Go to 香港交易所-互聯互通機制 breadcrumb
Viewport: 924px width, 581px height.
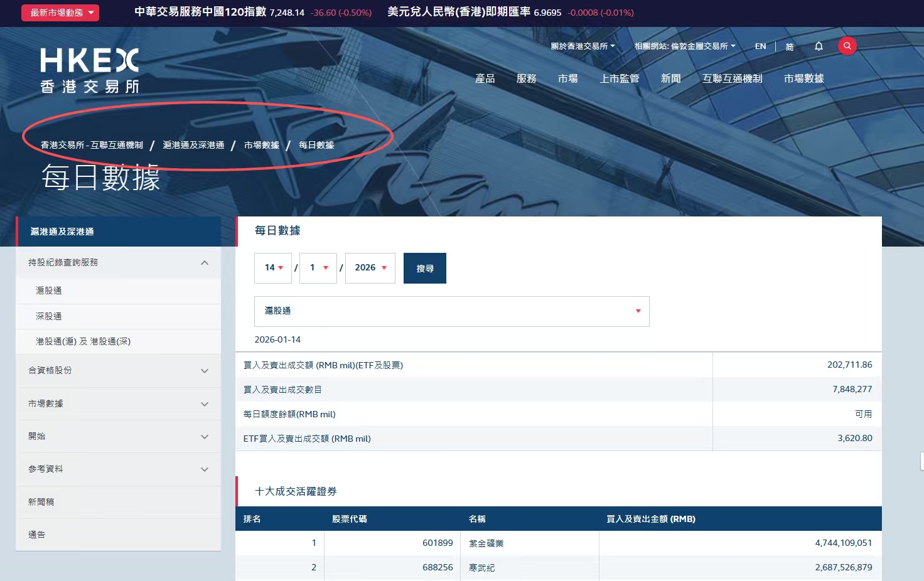click(92, 145)
